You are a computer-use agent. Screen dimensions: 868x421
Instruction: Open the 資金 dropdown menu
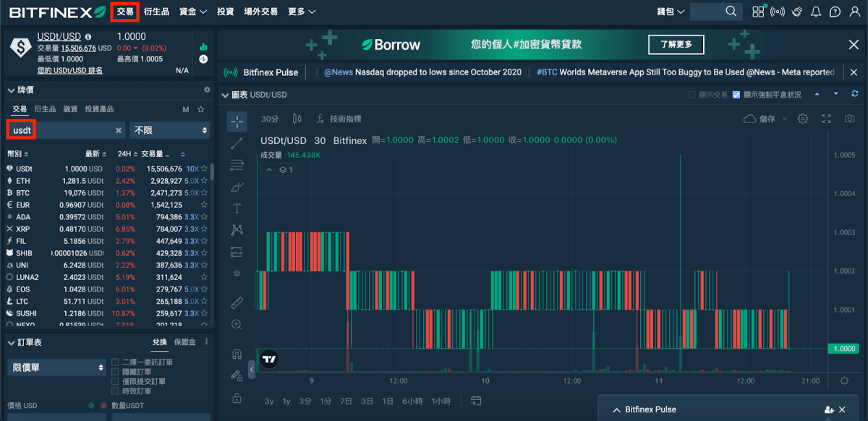click(193, 12)
